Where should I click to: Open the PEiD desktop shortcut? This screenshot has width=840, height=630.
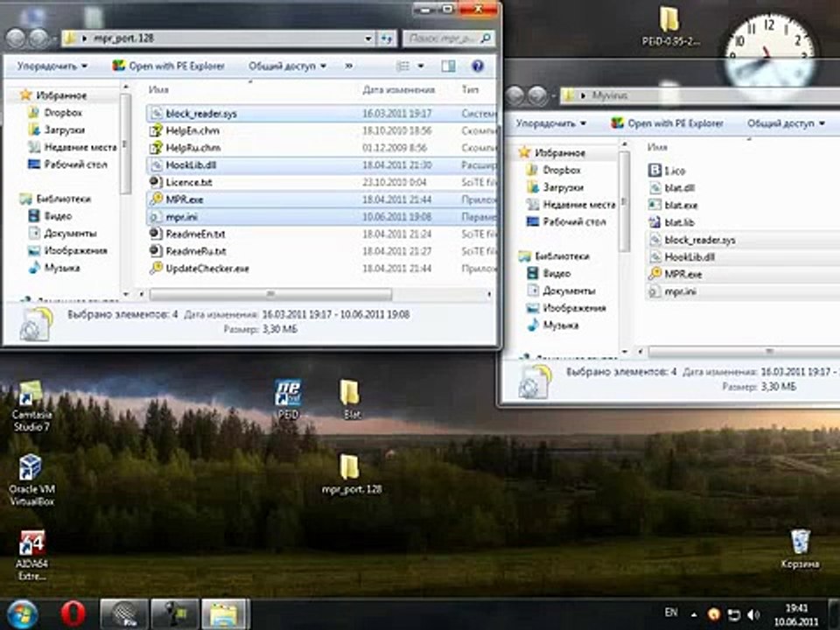click(288, 399)
